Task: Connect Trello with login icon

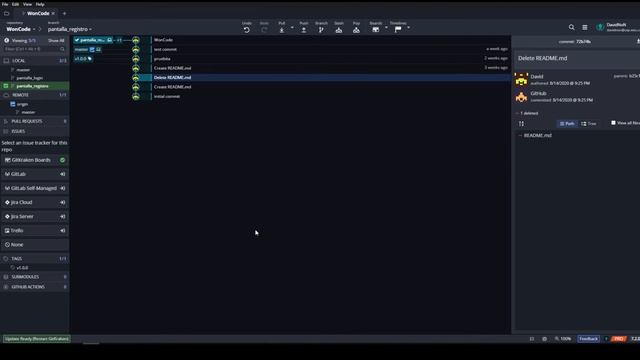Action: click(x=62, y=231)
